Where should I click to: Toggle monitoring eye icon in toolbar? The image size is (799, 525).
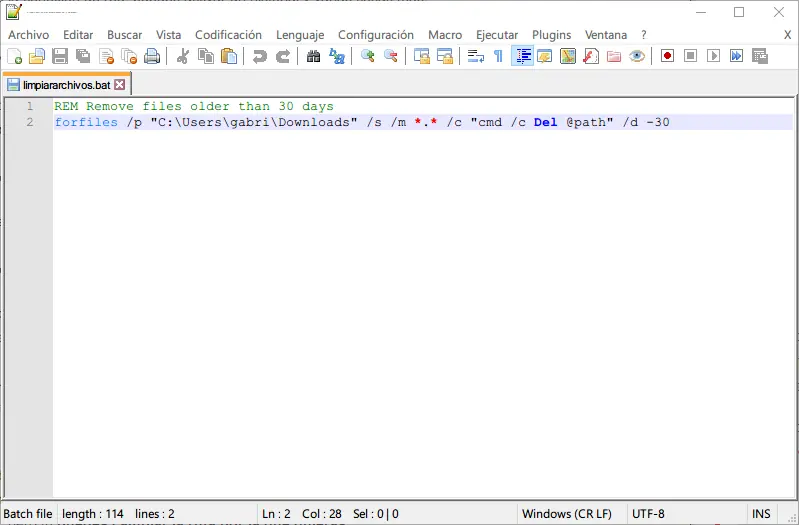[x=637, y=56]
